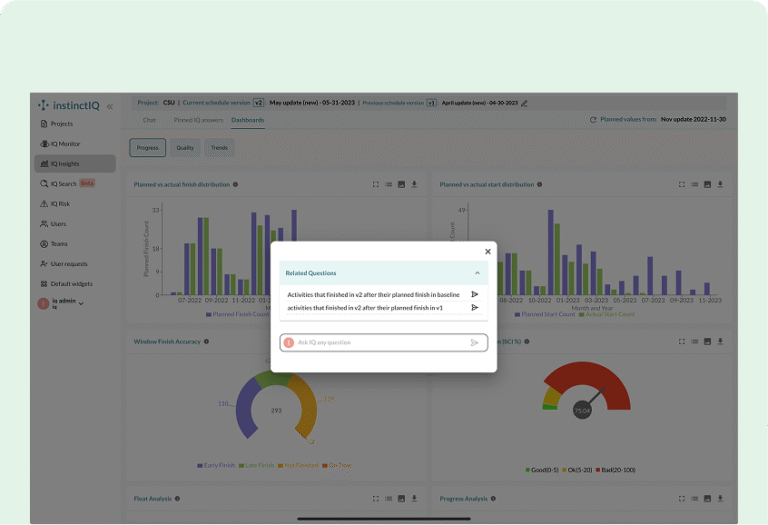Close the Related Questions dialog

pyautogui.click(x=488, y=252)
